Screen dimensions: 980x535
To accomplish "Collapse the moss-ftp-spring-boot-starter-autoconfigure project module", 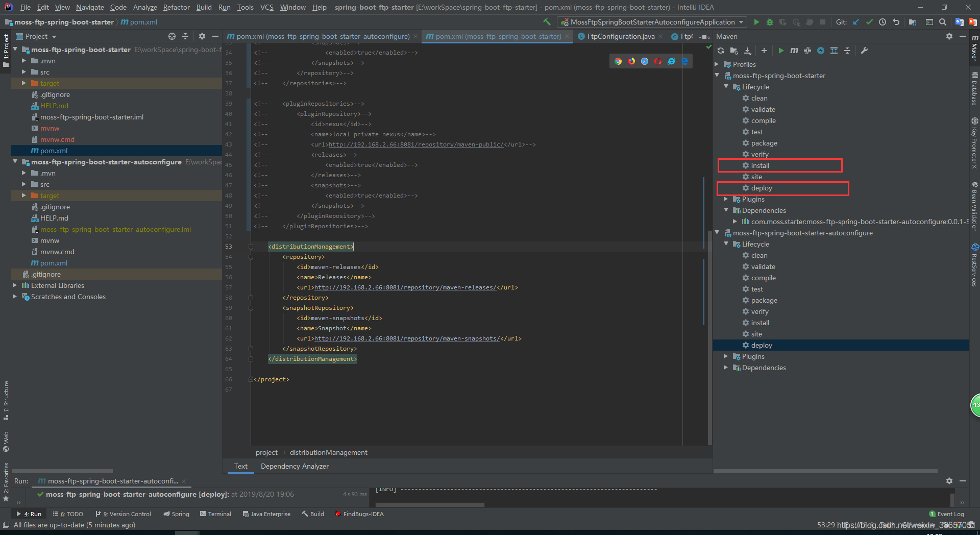I will pyautogui.click(x=15, y=162).
